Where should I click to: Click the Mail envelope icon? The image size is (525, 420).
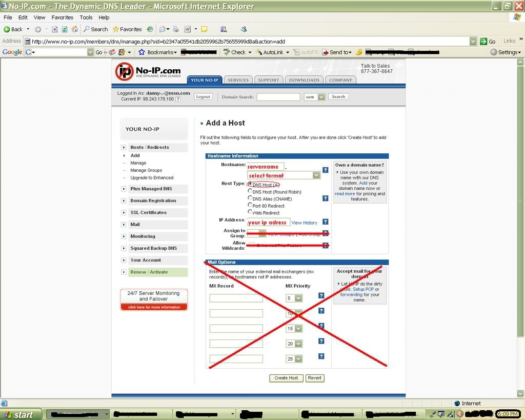[163, 29]
